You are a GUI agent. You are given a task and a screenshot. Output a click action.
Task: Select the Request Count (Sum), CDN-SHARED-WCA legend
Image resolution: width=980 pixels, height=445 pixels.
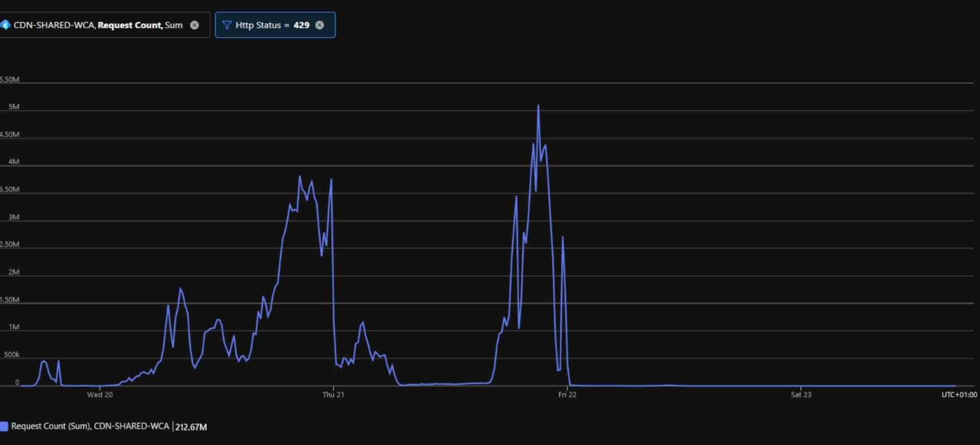point(90,426)
